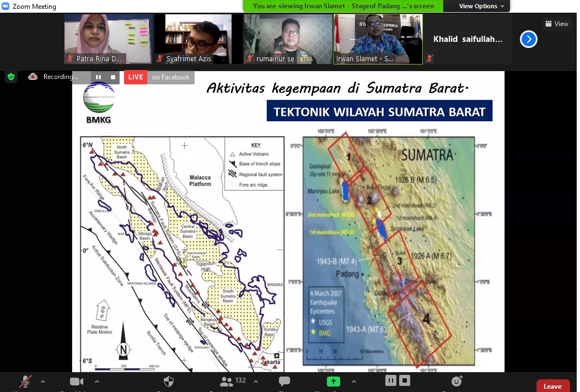This screenshot has height=392, width=580.
Task: Show next participants with the blue arrow
Action: (529, 39)
